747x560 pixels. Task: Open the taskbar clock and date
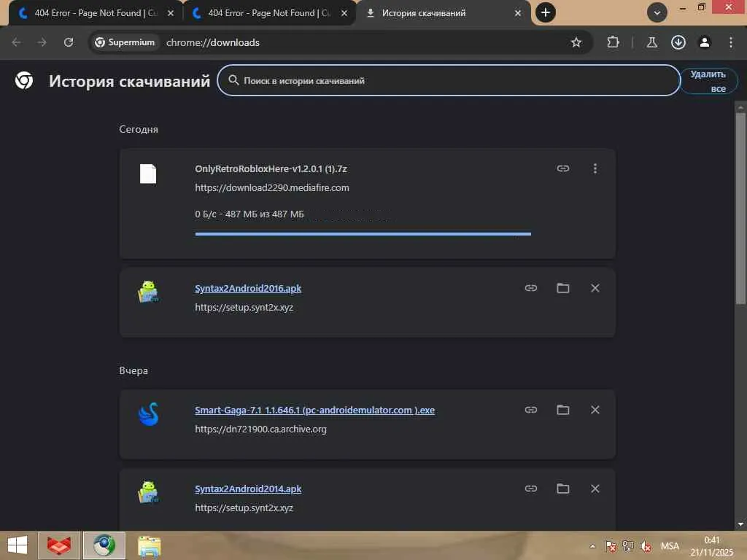tap(712, 546)
